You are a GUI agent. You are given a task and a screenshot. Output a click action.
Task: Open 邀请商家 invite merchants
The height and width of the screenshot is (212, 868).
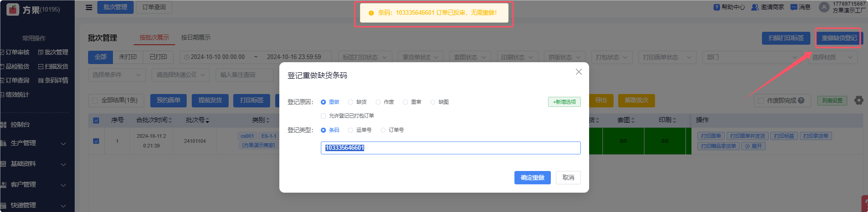pyautogui.click(x=768, y=7)
